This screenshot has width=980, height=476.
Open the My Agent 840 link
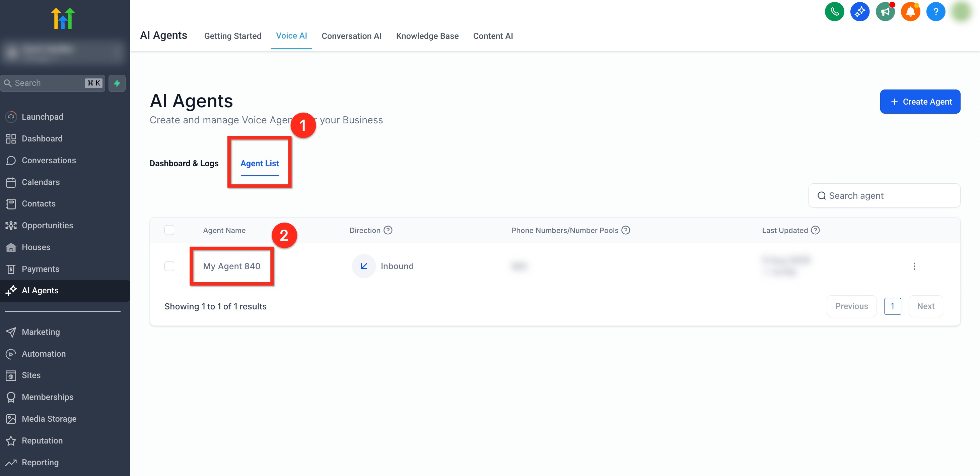coord(231,266)
